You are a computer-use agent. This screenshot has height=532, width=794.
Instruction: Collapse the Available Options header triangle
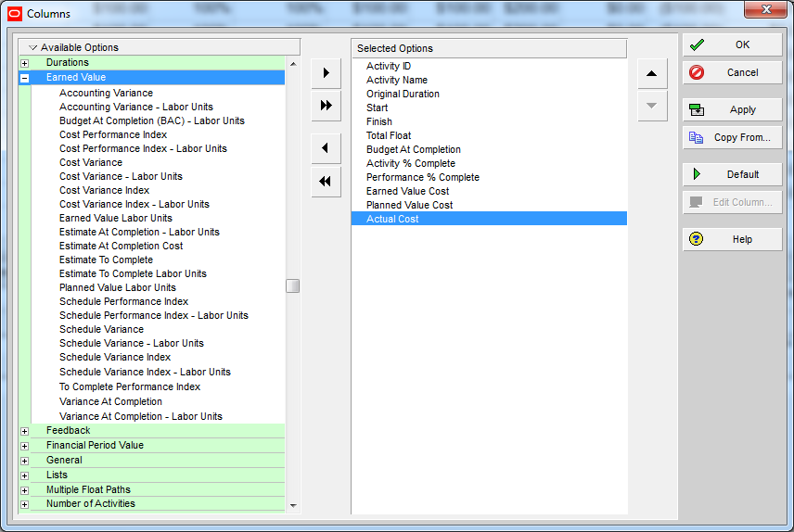point(32,47)
